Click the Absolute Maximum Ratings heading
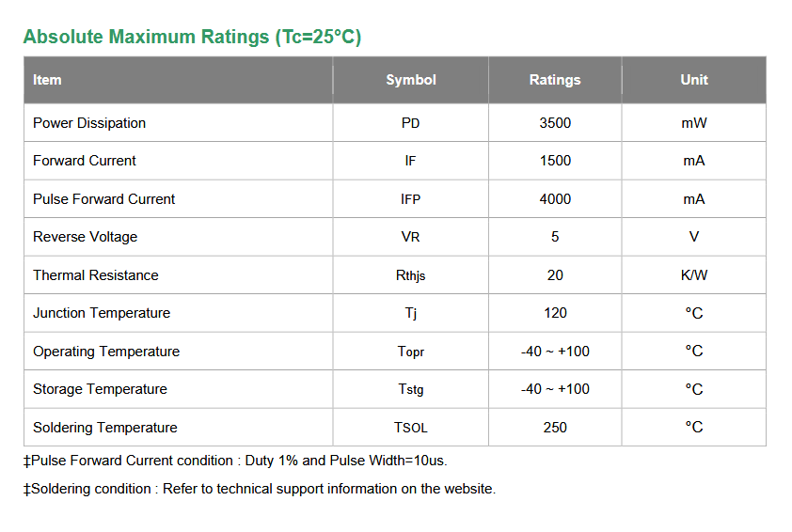The width and height of the screenshot is (792, 532). coord(192,38)
